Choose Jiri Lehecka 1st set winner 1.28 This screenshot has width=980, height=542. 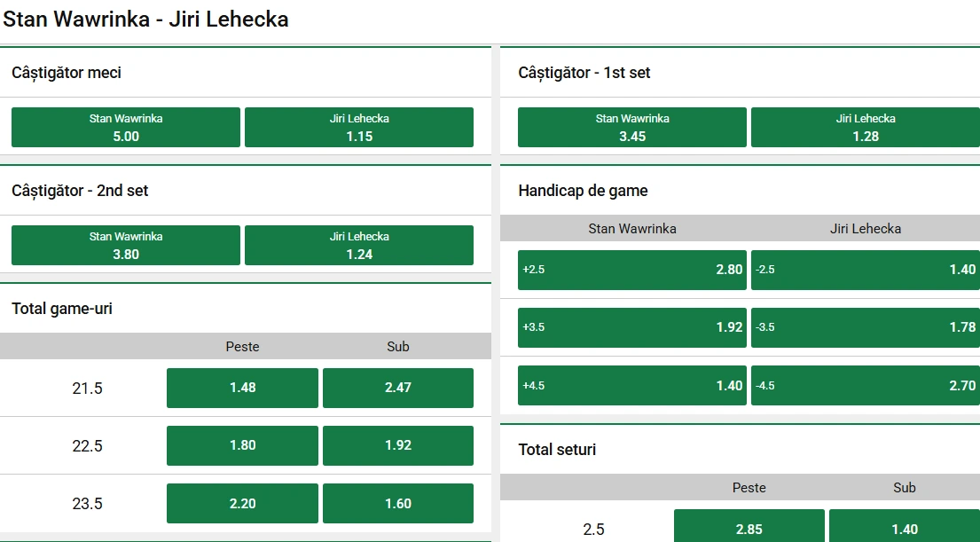866,128
